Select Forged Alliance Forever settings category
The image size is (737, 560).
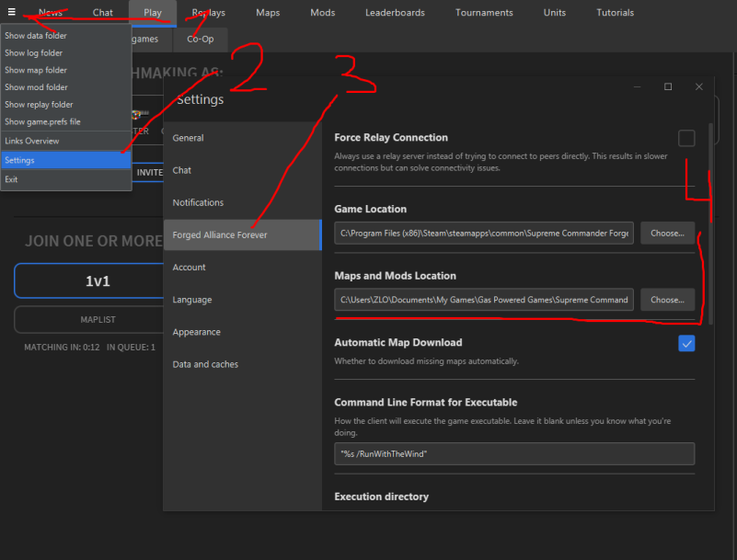coord(243,234)
